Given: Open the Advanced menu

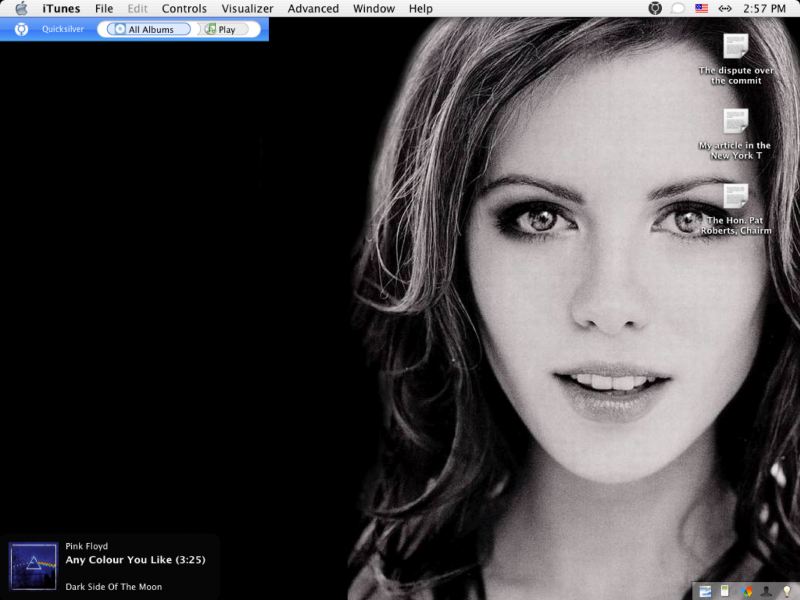Looking at the screenshot, I should pos(313,8).
